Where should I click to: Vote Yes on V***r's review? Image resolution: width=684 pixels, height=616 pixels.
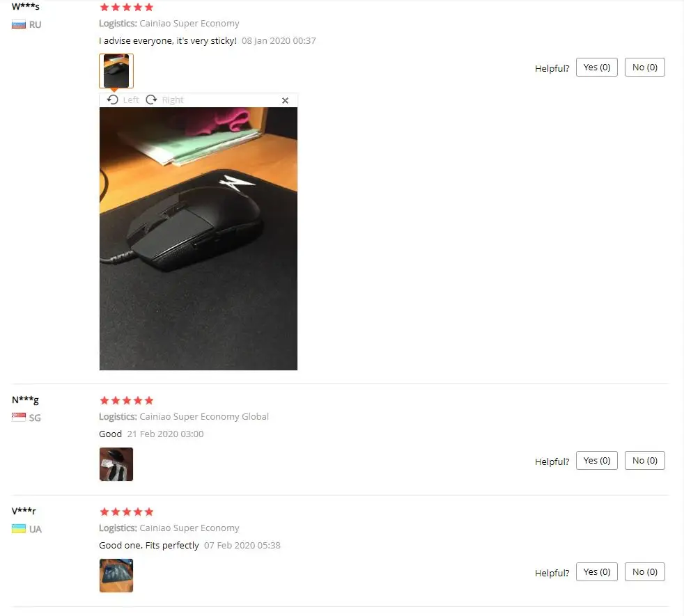click(x=597, y=571)
